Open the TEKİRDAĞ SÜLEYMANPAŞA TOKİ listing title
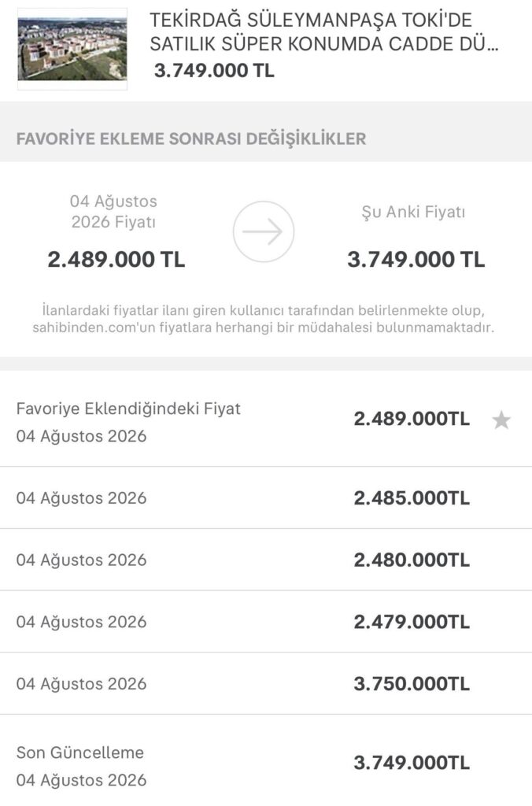 pyautogui.click(x=323, y=31)
